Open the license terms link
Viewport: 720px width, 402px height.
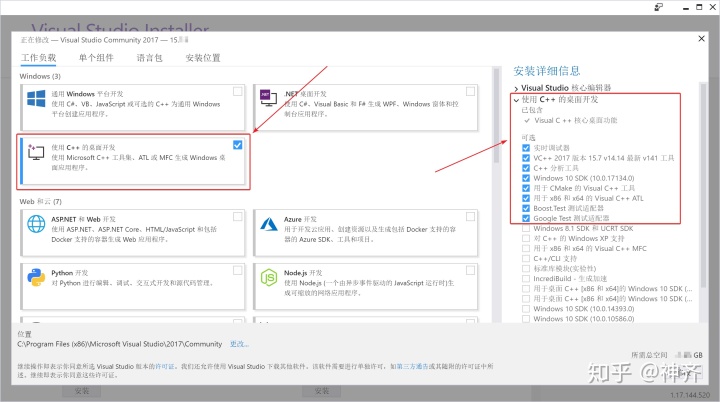(x=165, y=367)
